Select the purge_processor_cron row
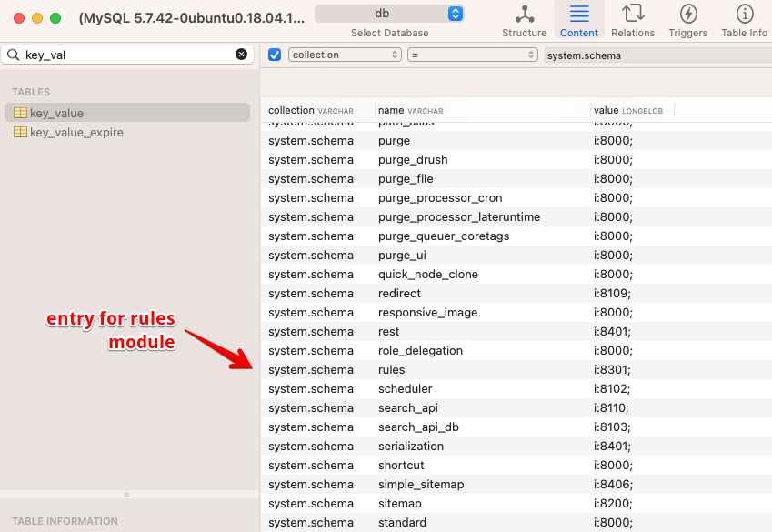772x532 pixels. (516, 198)
